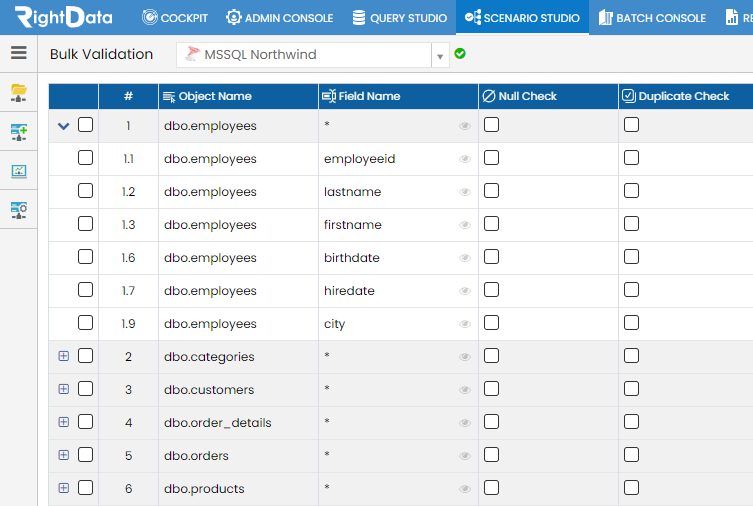Collapse the dbo.employees row
Screen dimensions: 753x506
pos(63,126)
